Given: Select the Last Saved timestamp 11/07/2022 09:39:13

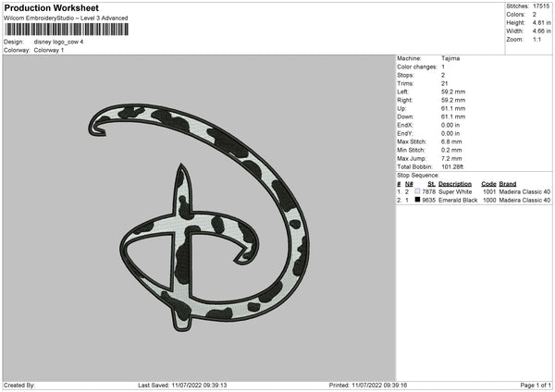Looking at the screenshot, I should click(x=199, y=386).
